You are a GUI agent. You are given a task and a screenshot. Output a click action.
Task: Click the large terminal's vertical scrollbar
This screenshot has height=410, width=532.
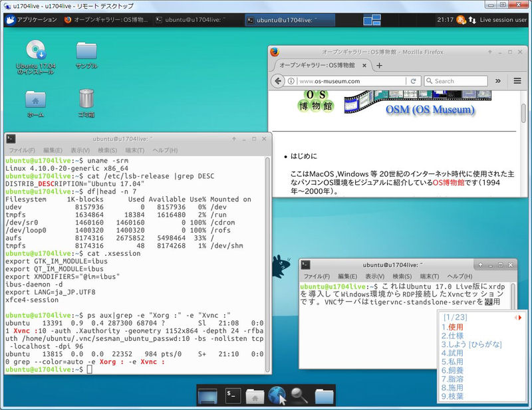267,265
